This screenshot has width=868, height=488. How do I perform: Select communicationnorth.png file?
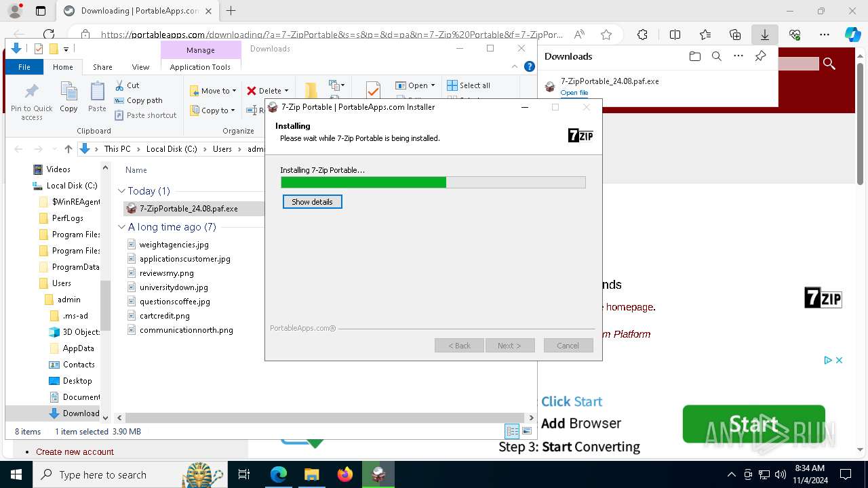tap(186, 330)
